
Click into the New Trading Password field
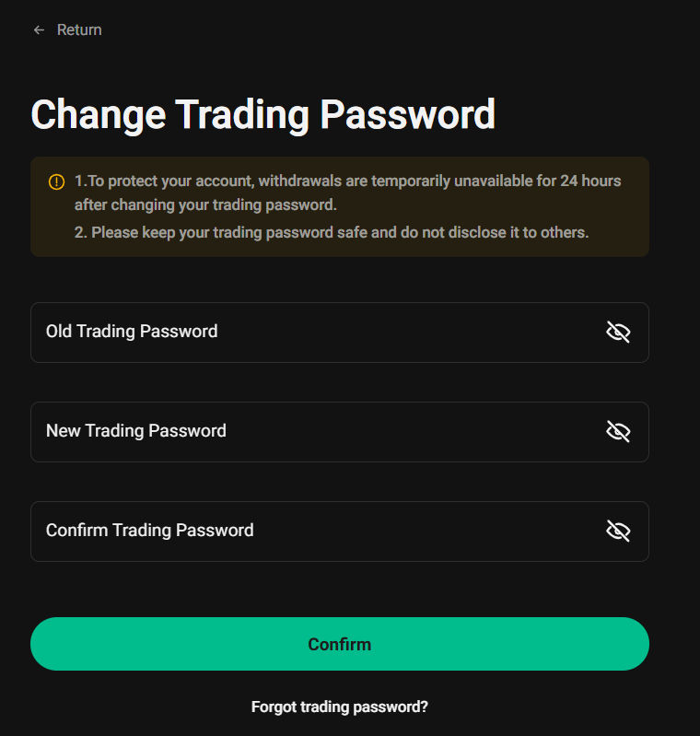click(x=313, y=431)
